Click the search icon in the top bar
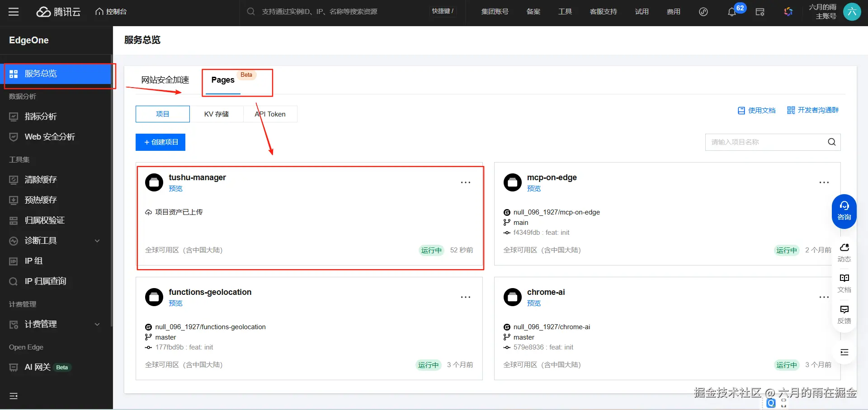 click(x=250, y=12)
